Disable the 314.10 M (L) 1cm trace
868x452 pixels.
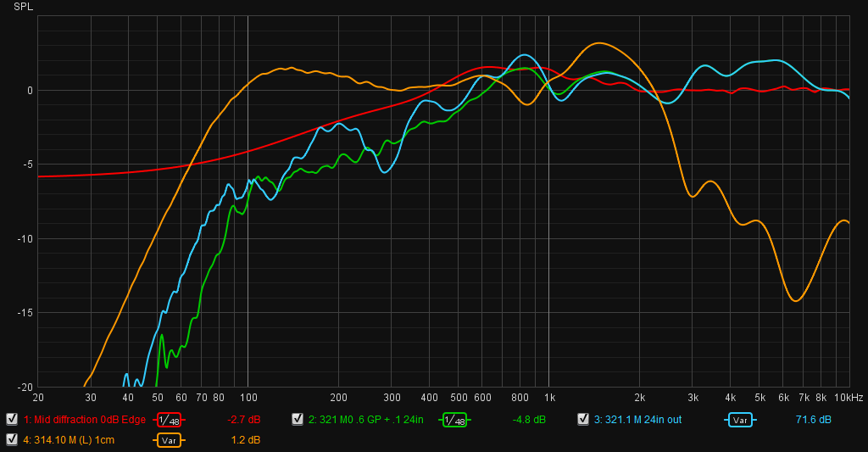pos(12,440)
